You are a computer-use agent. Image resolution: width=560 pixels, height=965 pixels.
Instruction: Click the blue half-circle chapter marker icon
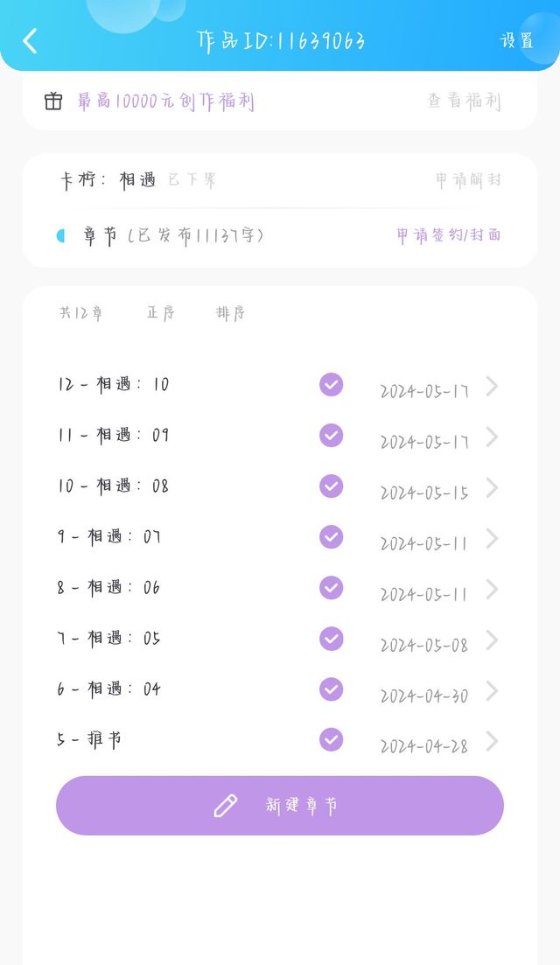[x=60, y=235]
